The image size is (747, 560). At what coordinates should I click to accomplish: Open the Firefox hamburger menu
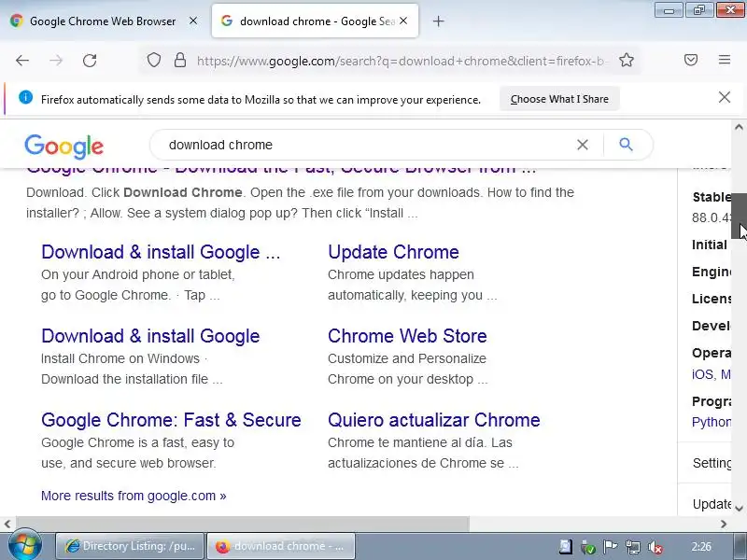725,60
